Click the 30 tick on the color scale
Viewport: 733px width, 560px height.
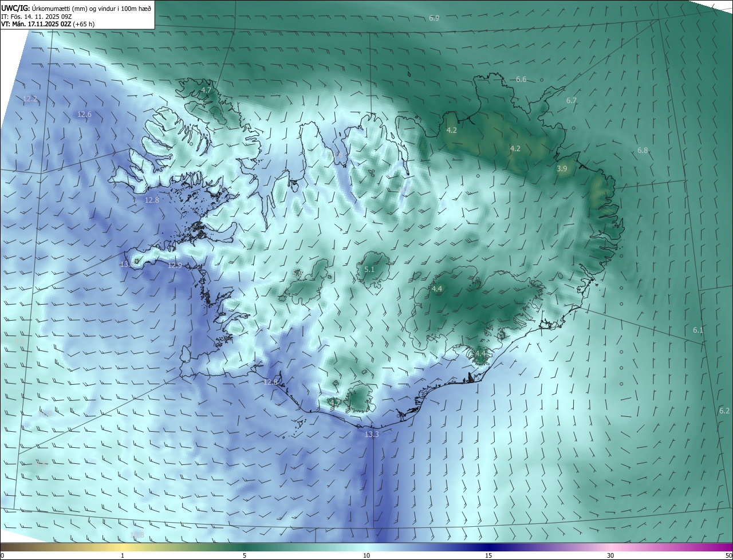(610, 556)
